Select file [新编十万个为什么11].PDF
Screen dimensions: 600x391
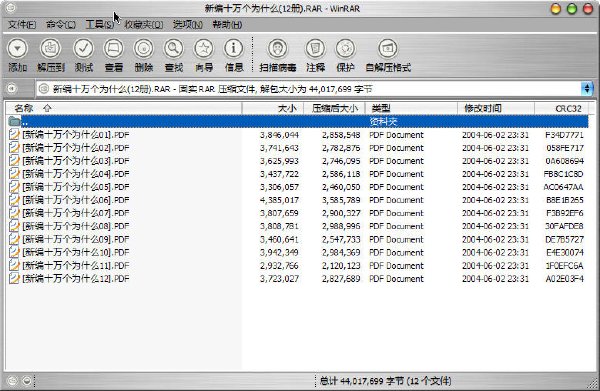tap(76, 266)
